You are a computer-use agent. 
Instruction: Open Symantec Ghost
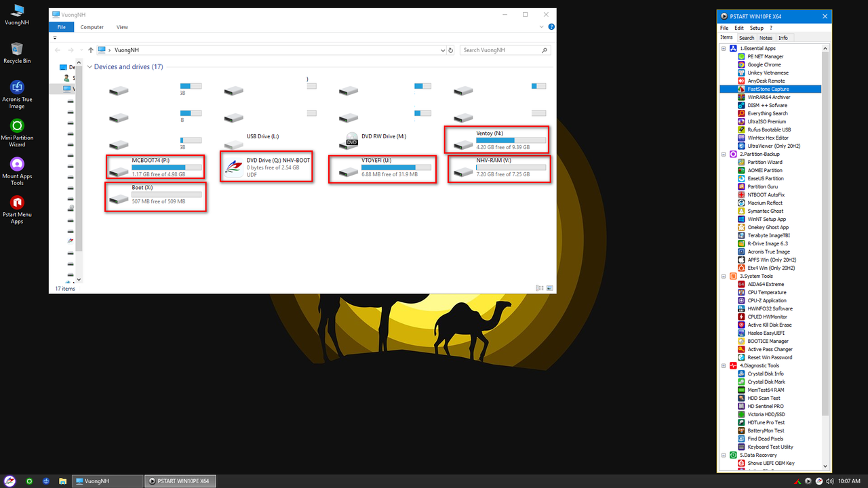tap(765, 211)
